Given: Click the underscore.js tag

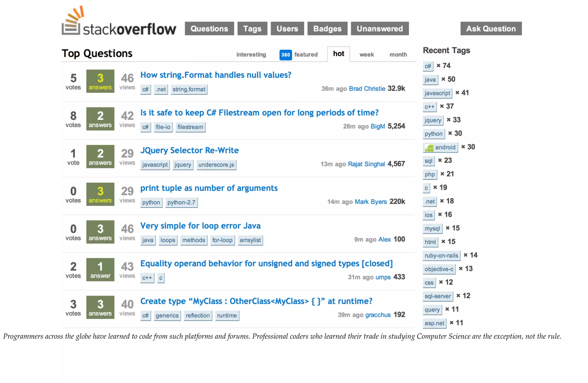Looking at the screenshot, I should pyautogui.click(x=216, y=165).
